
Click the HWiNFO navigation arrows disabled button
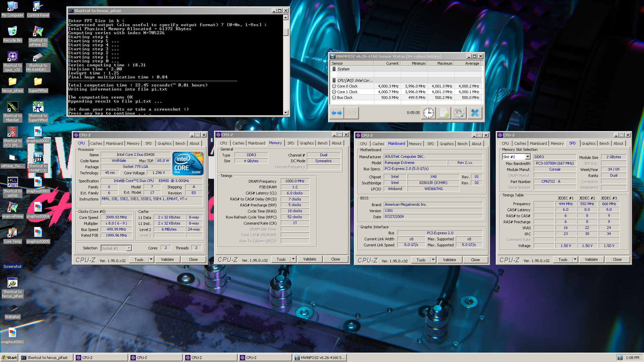[352, 113]
